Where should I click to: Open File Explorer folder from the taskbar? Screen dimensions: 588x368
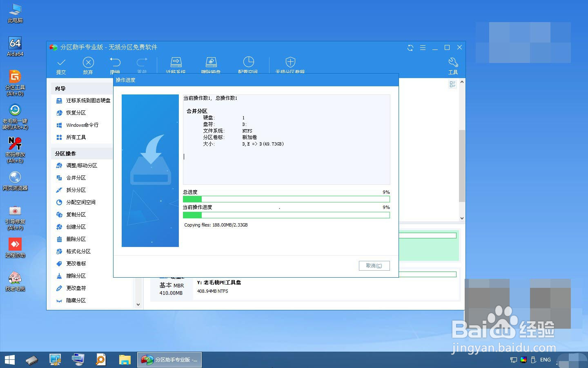pyautogui.click(x=125, y=360)
